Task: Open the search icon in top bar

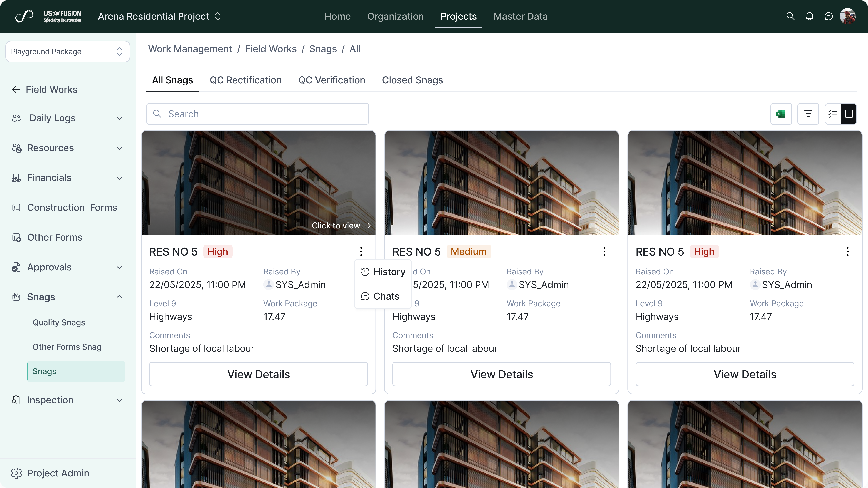Action: click(x=791, y=16)
